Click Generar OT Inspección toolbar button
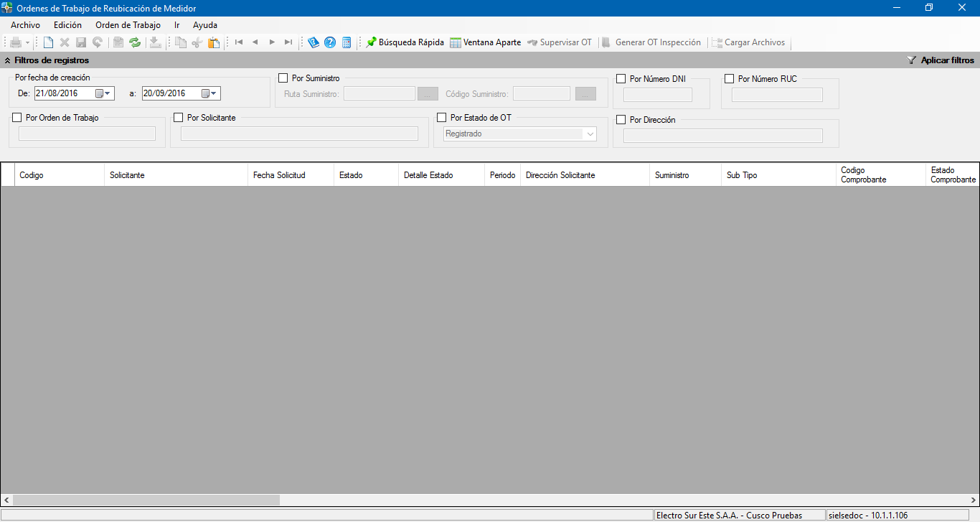Image resolution: width=980 pixels, height=522 pixels. [651, 42]
